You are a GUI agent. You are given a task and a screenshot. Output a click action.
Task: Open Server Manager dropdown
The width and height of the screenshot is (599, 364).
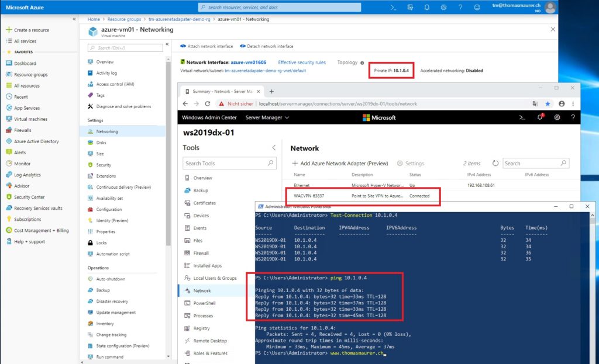(x=267, y=117)
